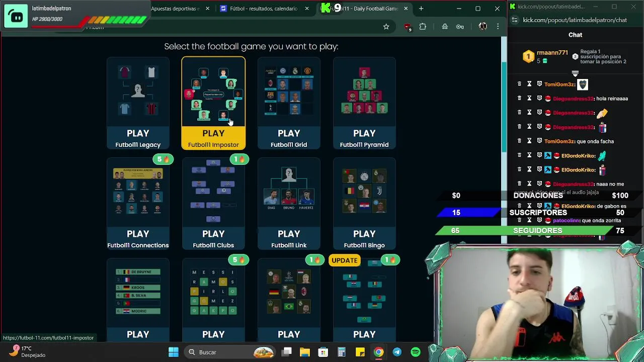Open Task View on the taskbar
644x362 pixels.
[287, 352]
